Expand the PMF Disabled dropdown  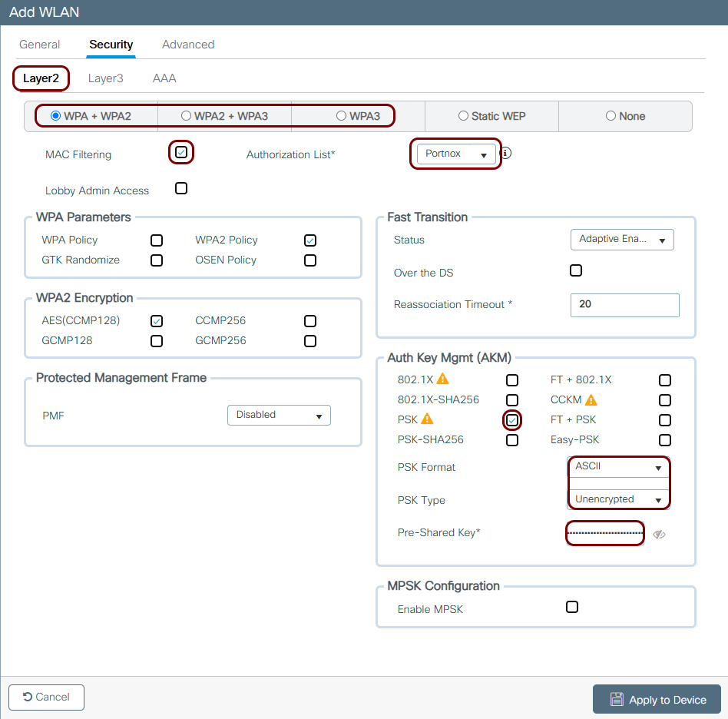[x=279, y=415]
